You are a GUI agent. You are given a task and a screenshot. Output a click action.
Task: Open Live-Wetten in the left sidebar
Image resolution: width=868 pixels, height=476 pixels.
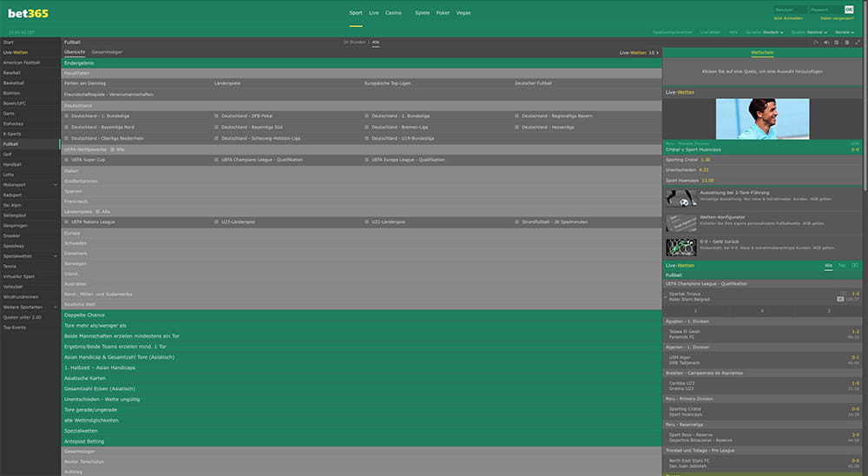click(30, 53)
